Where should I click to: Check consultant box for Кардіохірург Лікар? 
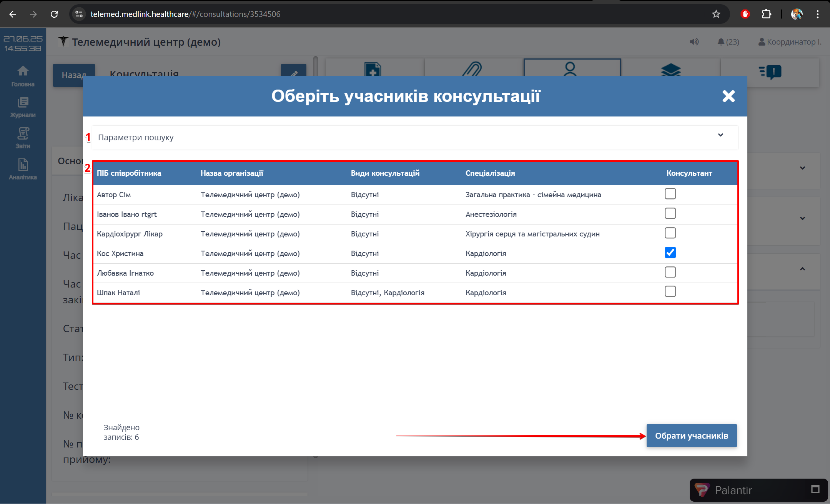[670, 233]
